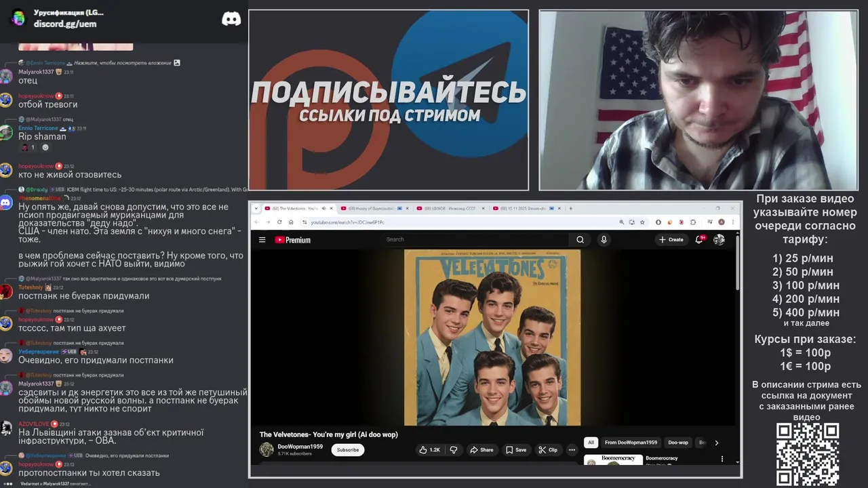Click the youtube.com URL in address bar

click(348, 222)
